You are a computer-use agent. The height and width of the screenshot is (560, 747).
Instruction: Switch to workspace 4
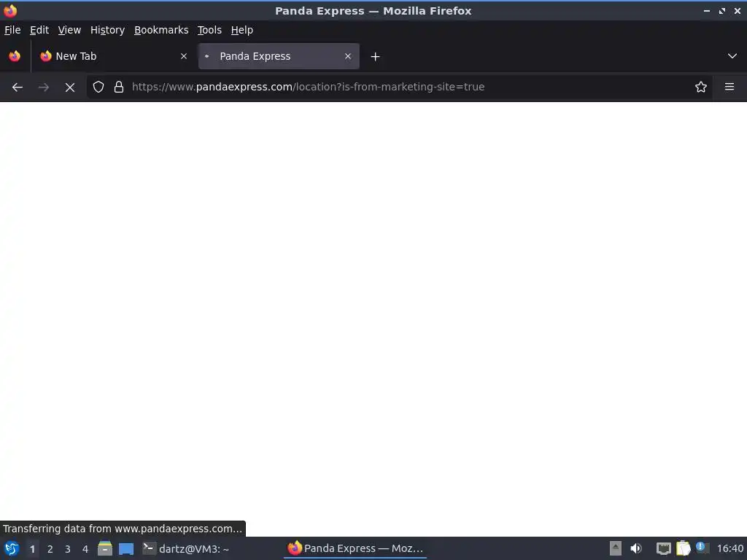pyautogui.click(x=85, y=549)
